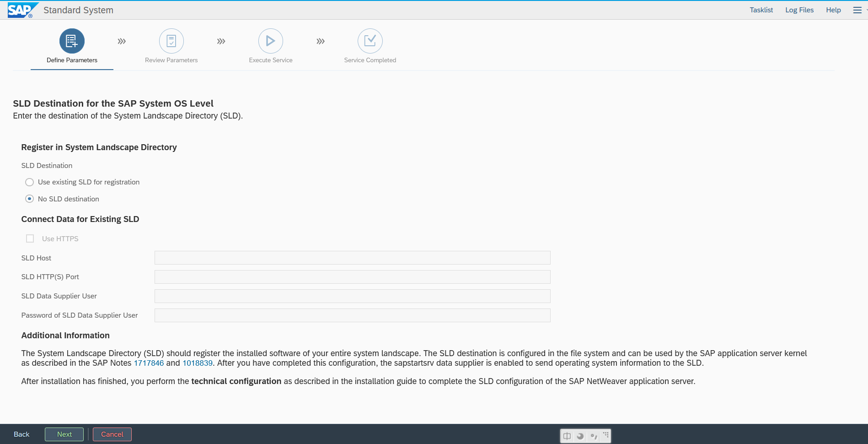This screenshot has width=868, height=444.
Task: Focus the SLD Data Supplier User field
Action: (352, 296)
